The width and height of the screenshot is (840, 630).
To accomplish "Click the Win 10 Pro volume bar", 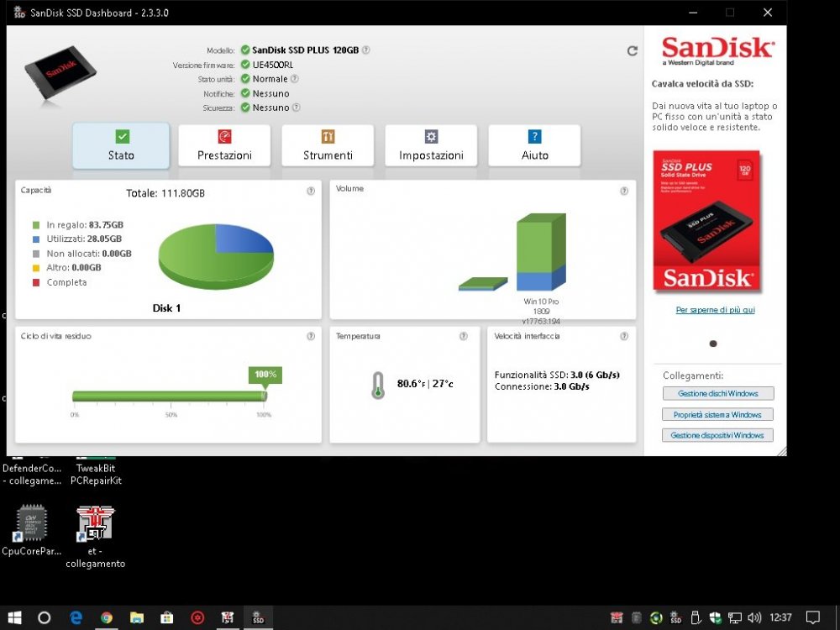I will [541, 252].
